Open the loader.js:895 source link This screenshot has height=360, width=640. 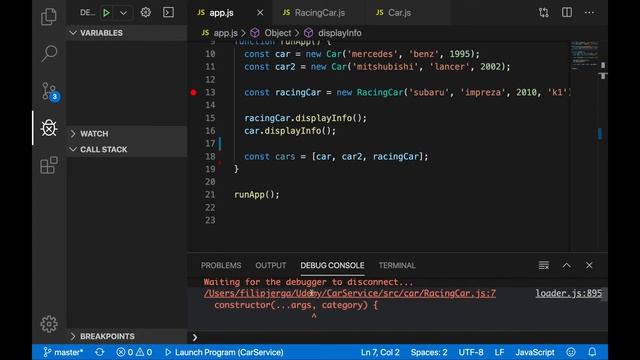(569, 293)
